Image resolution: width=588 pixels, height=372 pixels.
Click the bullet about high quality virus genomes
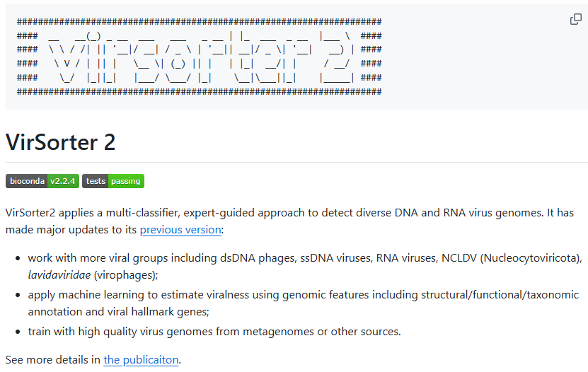214,332
